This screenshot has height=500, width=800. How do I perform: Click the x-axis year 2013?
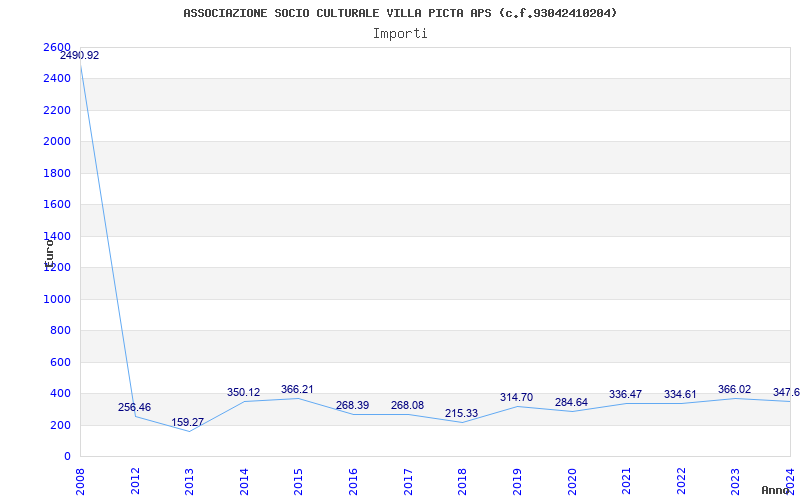coord(189,482)
